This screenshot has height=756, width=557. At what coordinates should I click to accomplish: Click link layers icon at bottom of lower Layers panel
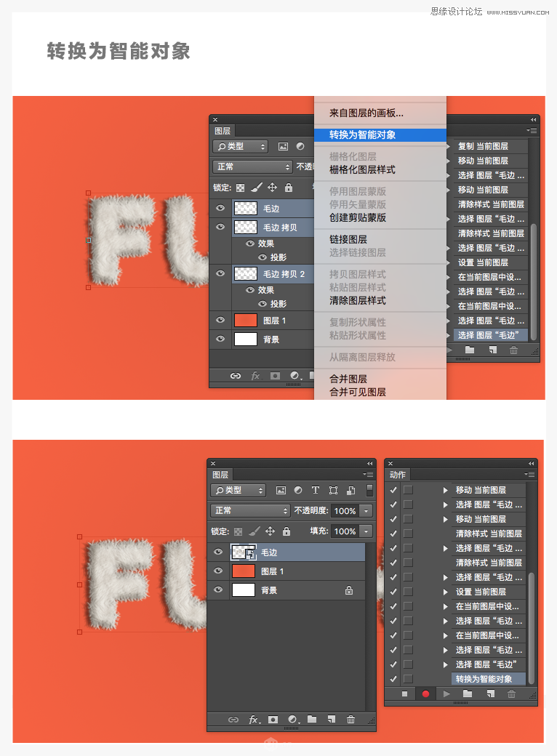pyautogui.click(x=233, y=720)
